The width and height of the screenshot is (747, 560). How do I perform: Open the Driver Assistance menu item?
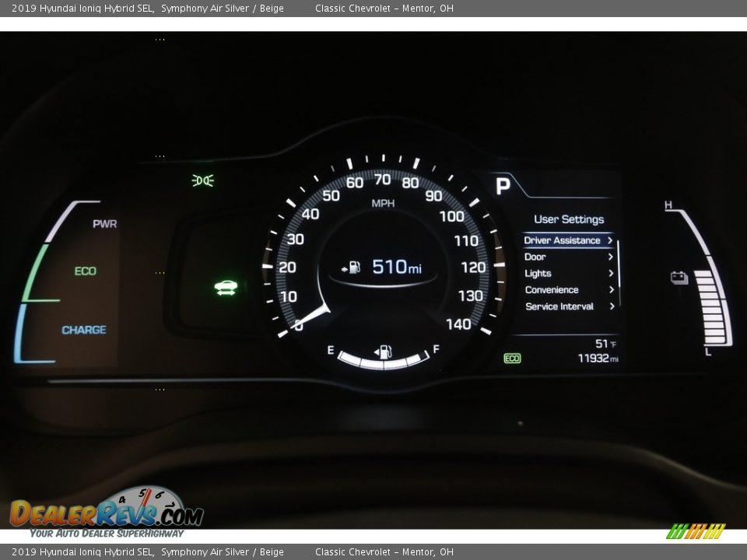(568, 240)
